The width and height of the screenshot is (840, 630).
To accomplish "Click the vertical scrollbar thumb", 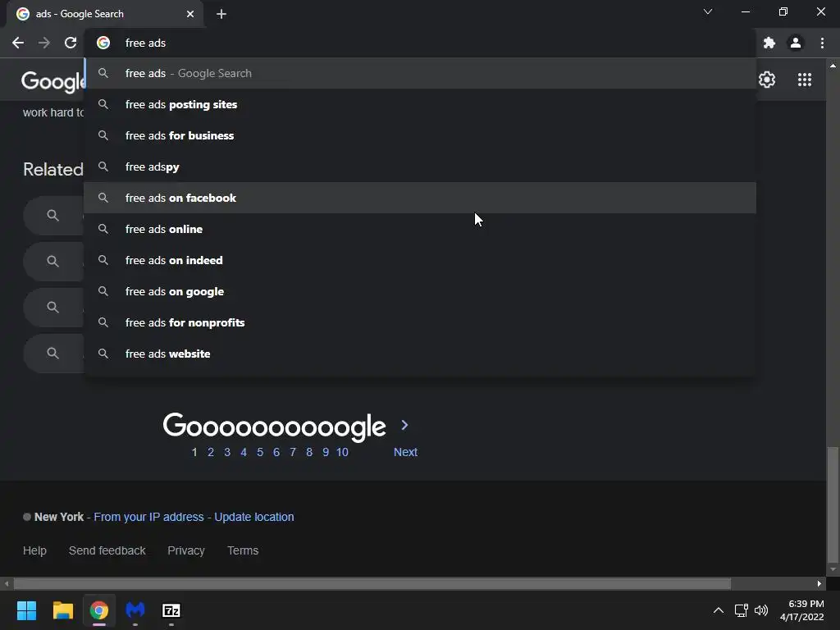I will pyautogui.click(x=833, y=504).
